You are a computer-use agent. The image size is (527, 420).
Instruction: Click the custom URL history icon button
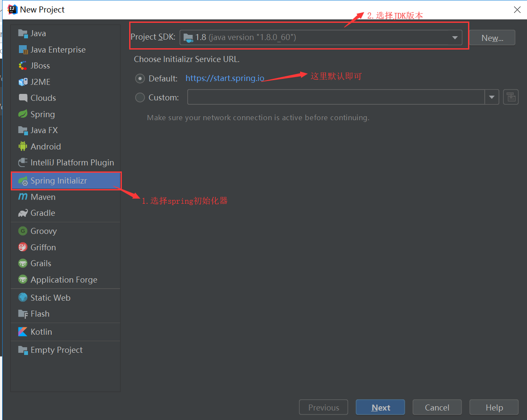pyautogui.click(x=511, y=97)
